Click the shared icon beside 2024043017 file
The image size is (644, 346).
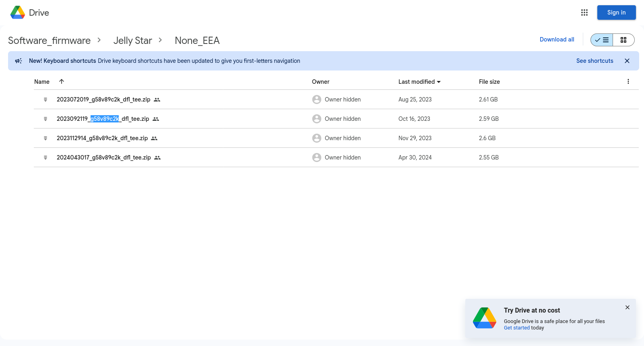(157, 158)
